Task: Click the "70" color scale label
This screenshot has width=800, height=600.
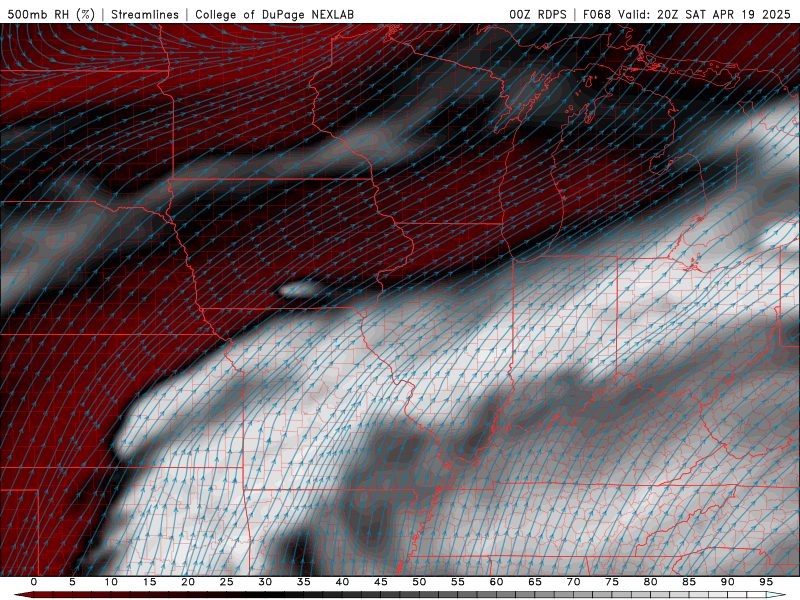Action: (x=573, y=582)
